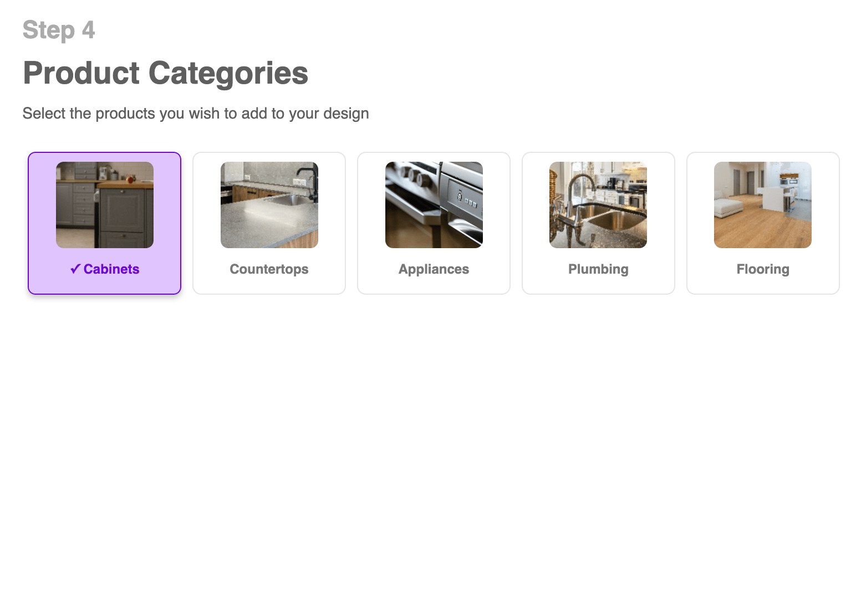The width and height of the screenshot is (856, 616).
Task: Click the Product Categories title
Action: tap(165, 73)
